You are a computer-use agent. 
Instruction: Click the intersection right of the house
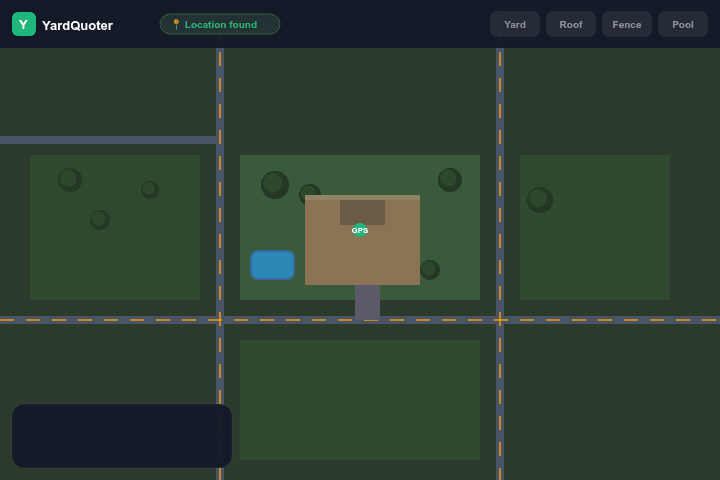click(500, 320)
